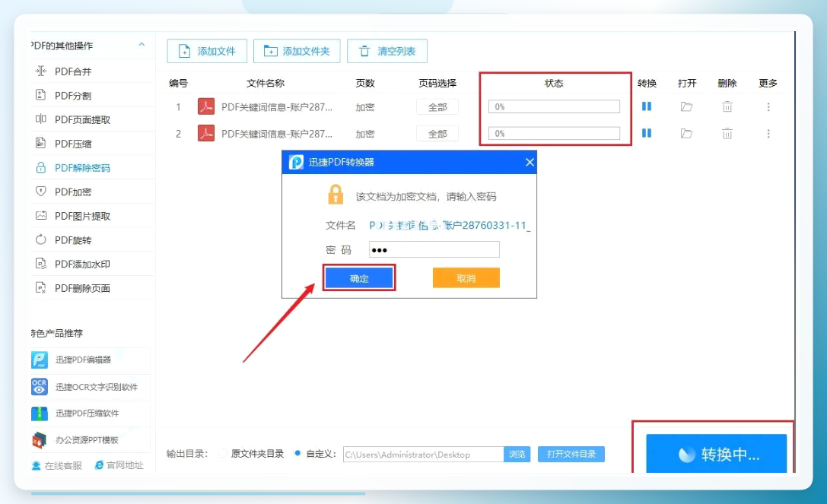
Task: Open 迅捷PDF压缩软件 recommendation
Action: pos(91,414)
